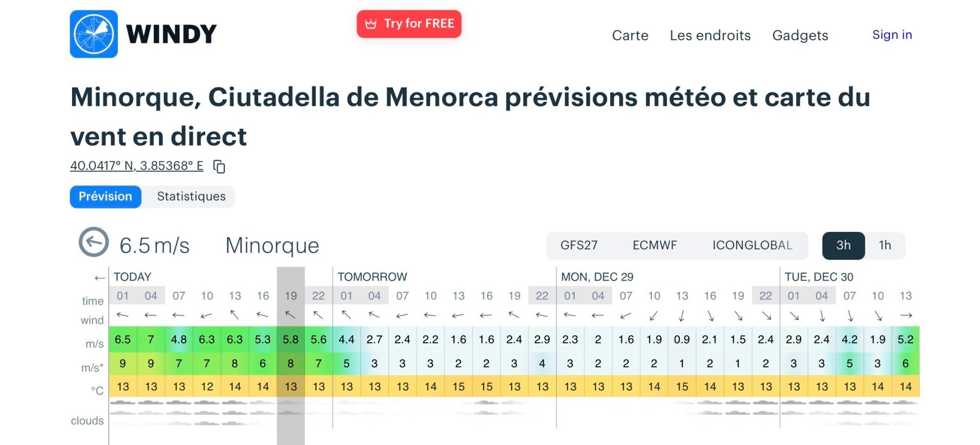This screenshot has height=445, width=980.
Task: Click the wind arrow for today 01h
Action: click(123, 315)
